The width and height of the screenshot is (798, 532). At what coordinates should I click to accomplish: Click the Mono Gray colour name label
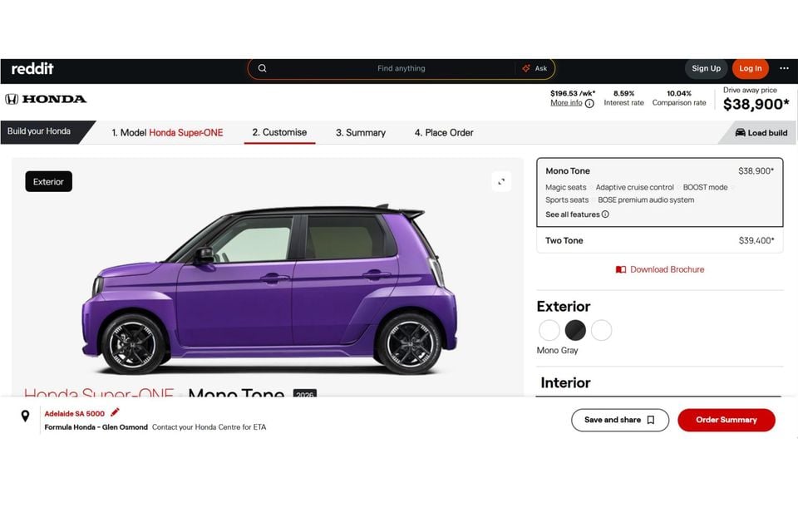[x=557, y=350]
